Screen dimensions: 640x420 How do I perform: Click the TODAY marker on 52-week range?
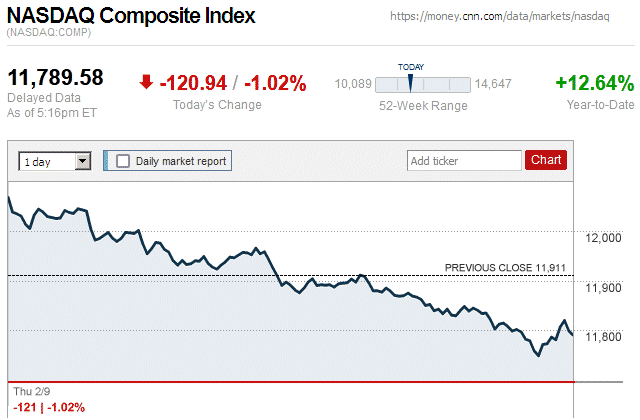pos(410,82)
